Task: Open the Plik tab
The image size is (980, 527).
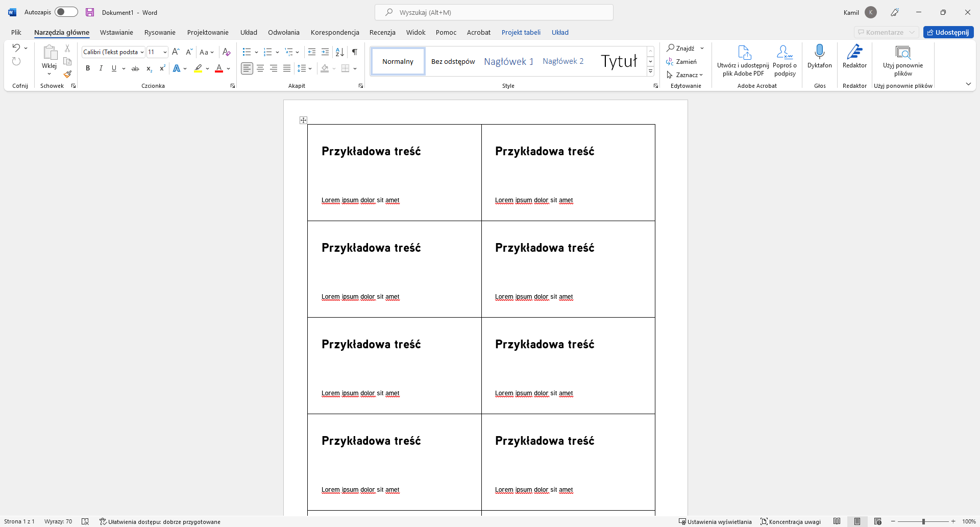Action: (x=16, y=32)
